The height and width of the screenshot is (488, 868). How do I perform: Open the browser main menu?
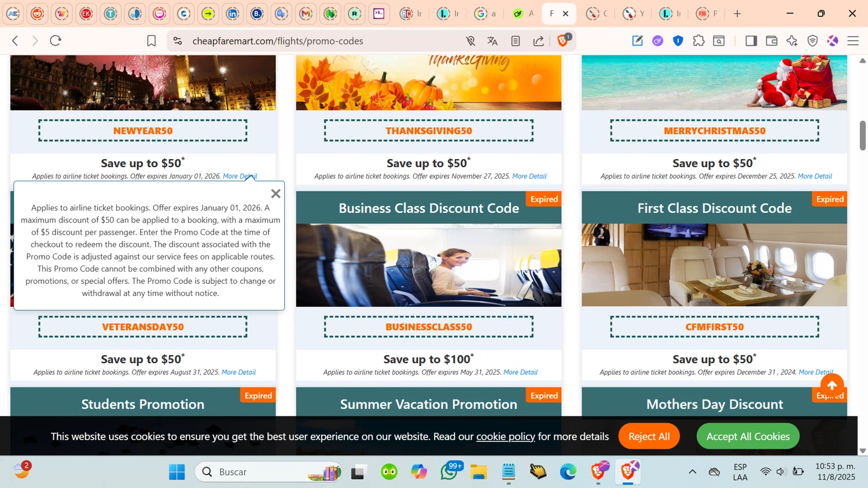(853, 40)
